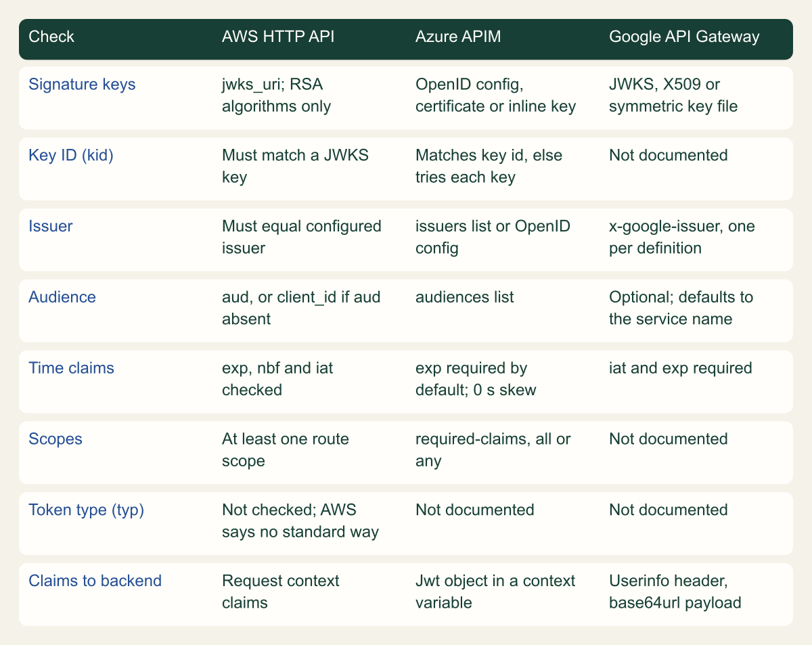
Task: Click 'Not checked; AWS says no standard way'
Action: (x=300, y=520)
